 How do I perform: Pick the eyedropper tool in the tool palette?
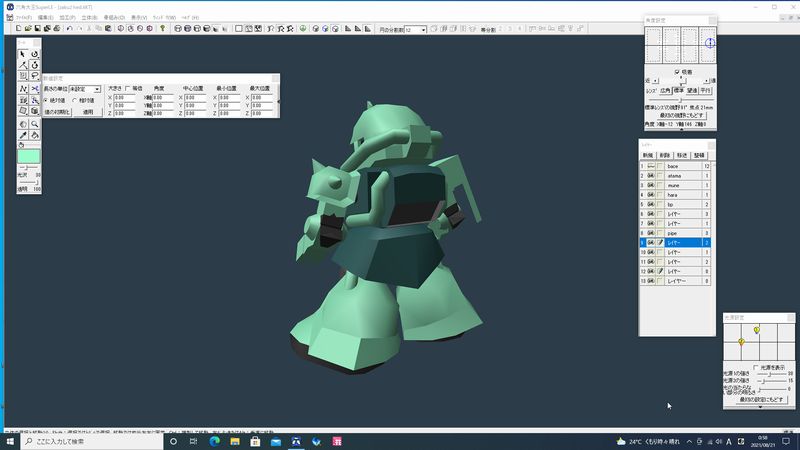22,135
